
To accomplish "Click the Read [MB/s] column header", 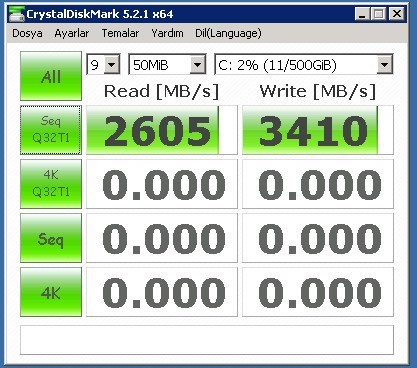I will pyautogui.click(x=162, y=91).
